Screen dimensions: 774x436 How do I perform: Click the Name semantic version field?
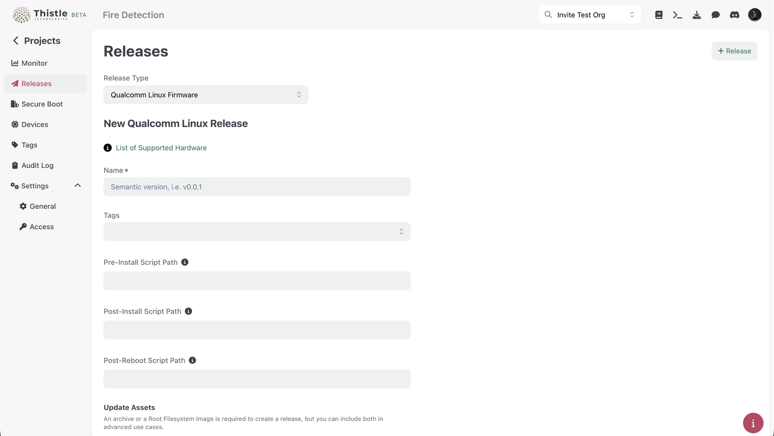256,187
